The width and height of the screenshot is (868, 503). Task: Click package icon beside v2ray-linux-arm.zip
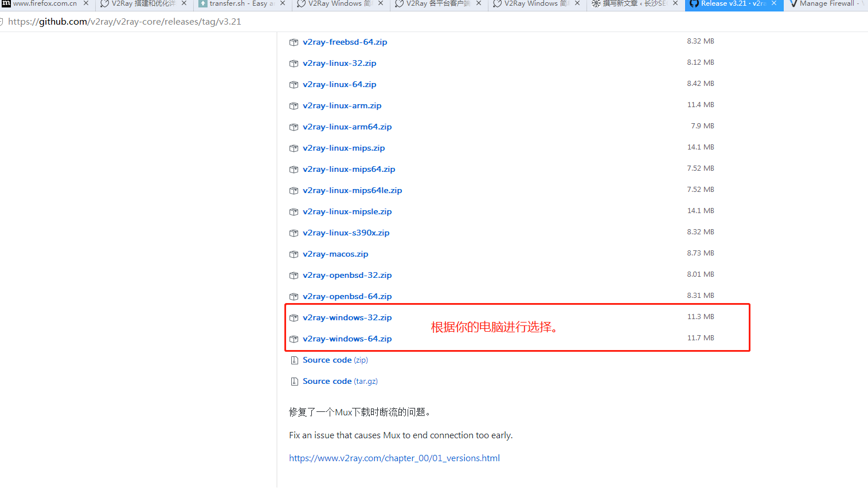pos(294,106)
